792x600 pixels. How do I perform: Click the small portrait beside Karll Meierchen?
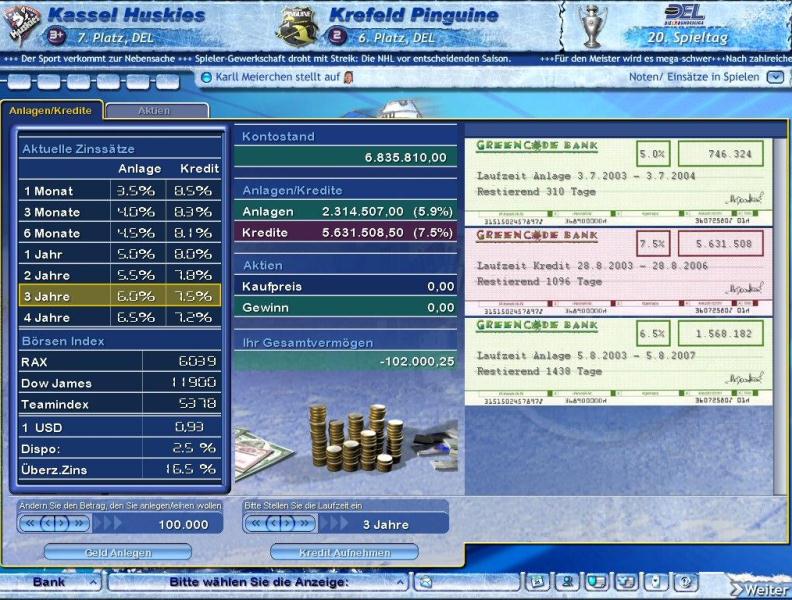pos(348,77)
